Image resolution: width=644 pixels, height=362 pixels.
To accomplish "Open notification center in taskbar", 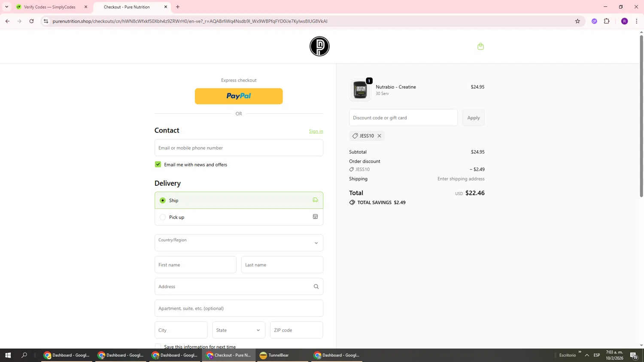I will click(x=634, y=355).
